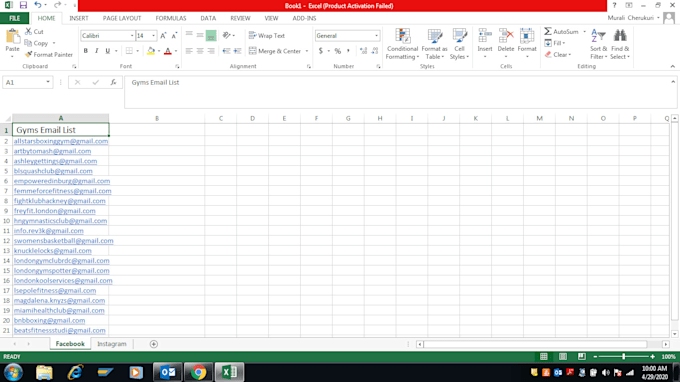The height and width of the screenshot is (382, 680).
Task: Click the Format Painter brush
Action: tap(29, 55)
